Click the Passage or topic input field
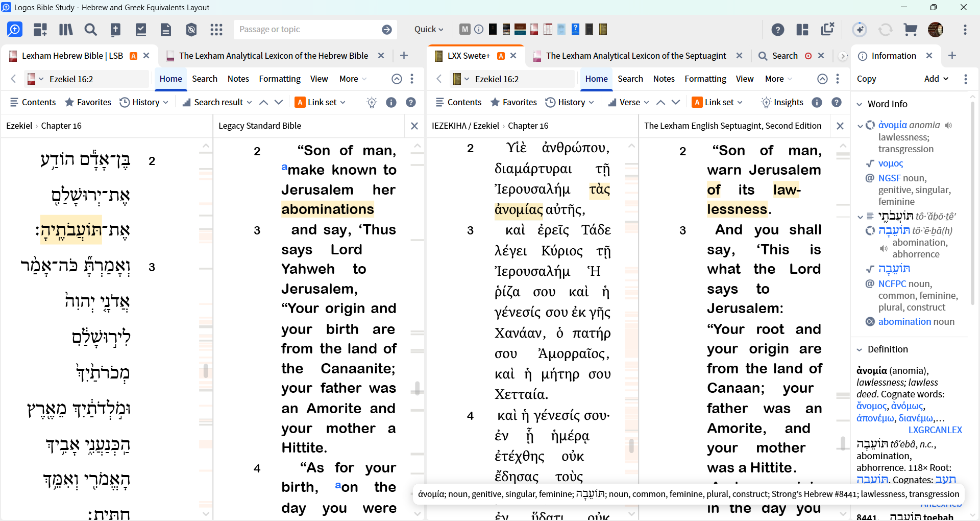 (x=308, y=30)
